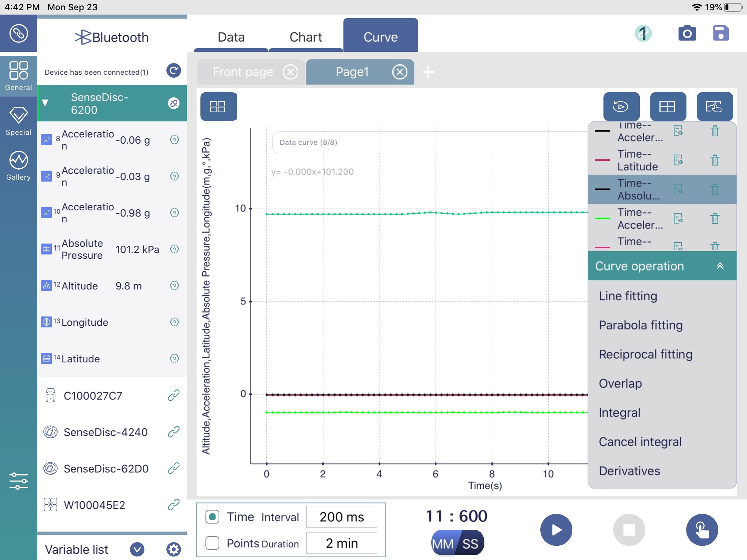Toggle the Points Duration checkbox
747x560 pixels.
(x=212, y=542)
